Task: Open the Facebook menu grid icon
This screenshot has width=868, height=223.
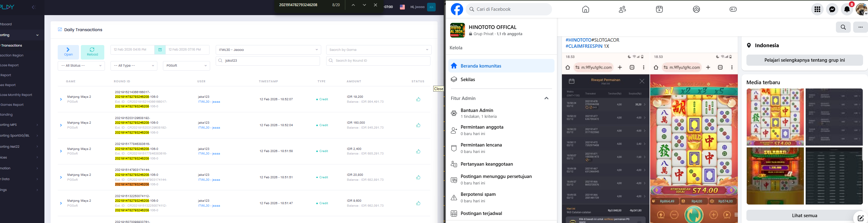Action: click(817, 10)
